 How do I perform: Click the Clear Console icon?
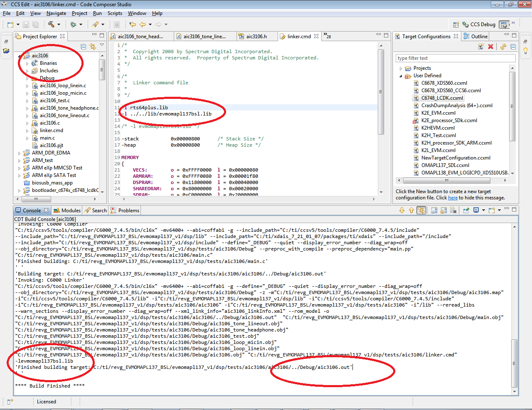point(453,210)
